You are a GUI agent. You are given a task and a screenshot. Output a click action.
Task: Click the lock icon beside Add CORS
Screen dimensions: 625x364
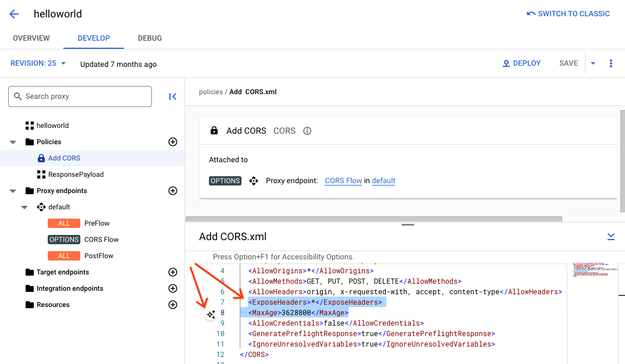214,130
